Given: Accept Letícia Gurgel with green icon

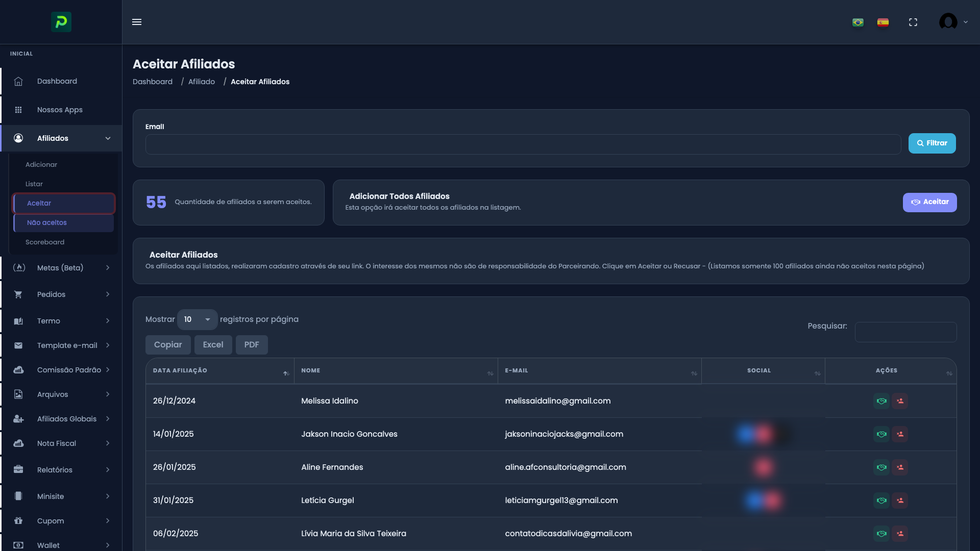Looking at the screenshot, I should [x=881, y=500].
